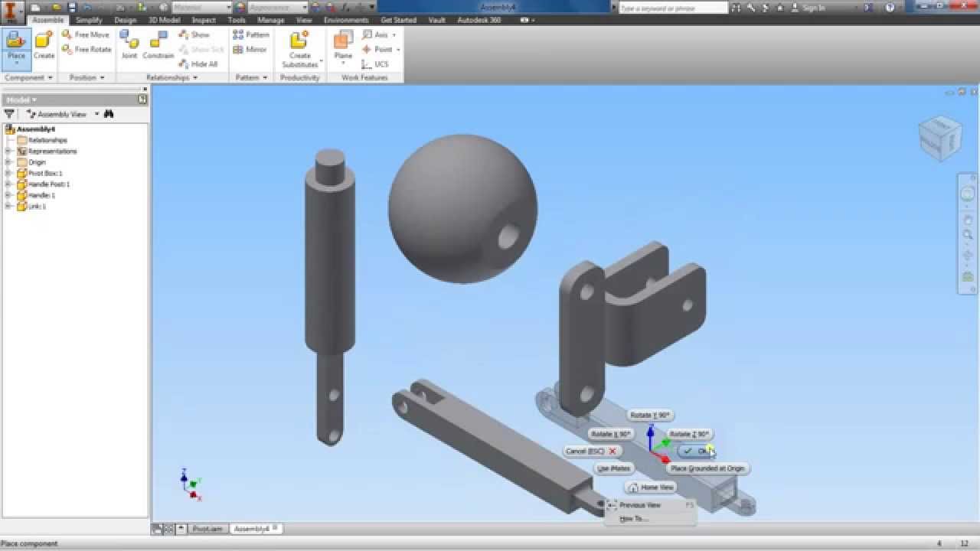Select the work Point tool

coord(380,49)
